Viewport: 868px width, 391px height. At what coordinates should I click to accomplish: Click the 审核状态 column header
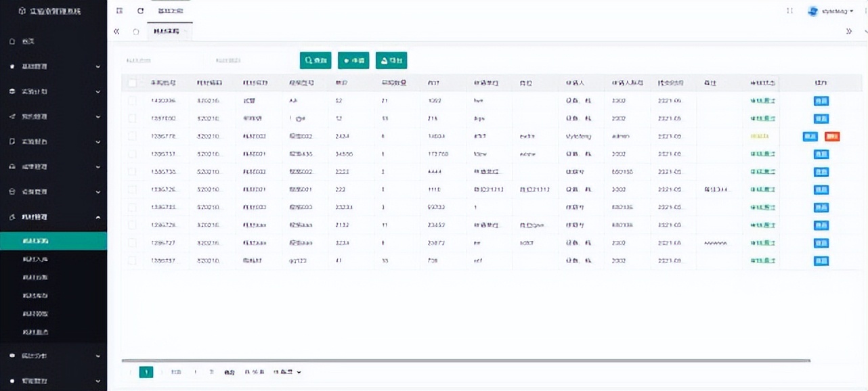[762, 83]
